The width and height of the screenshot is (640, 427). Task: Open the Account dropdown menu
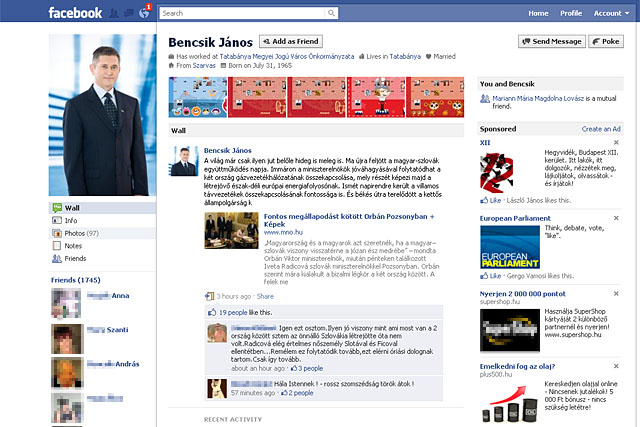[611, 13]
